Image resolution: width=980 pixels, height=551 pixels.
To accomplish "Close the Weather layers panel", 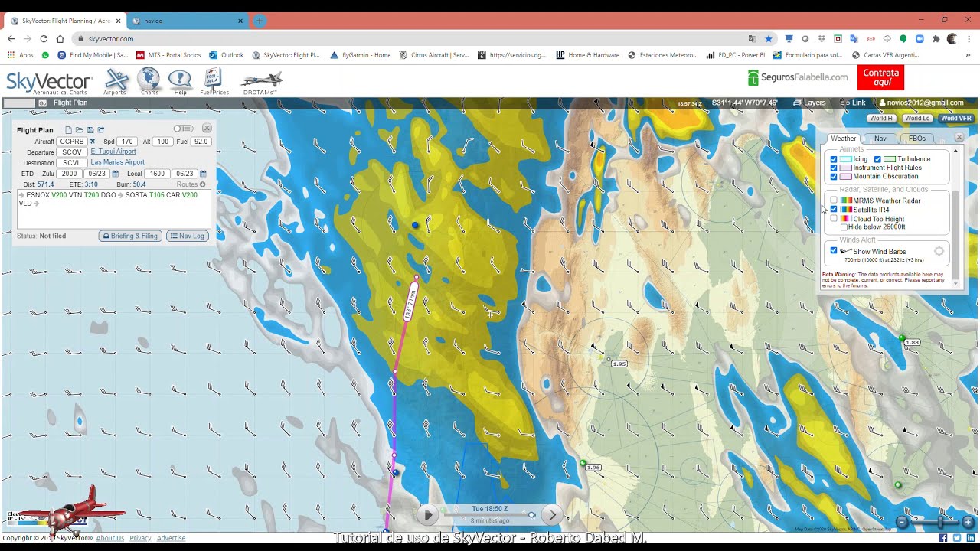I will coord(959,137).
